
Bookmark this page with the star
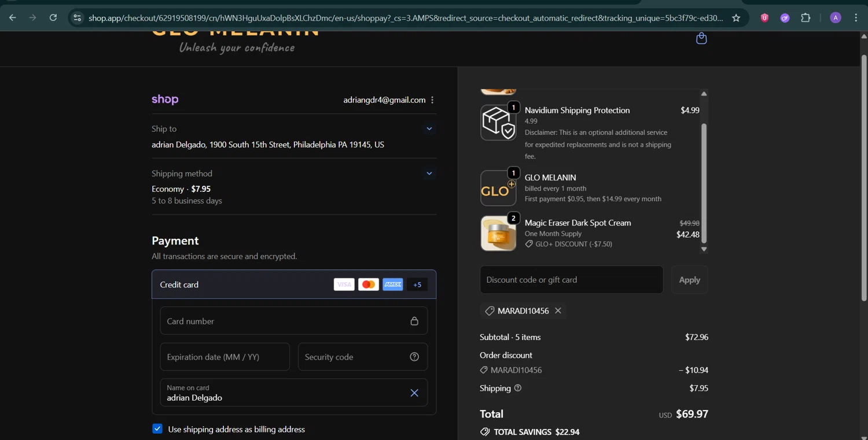pyautogui.click(x=736, y=18)
